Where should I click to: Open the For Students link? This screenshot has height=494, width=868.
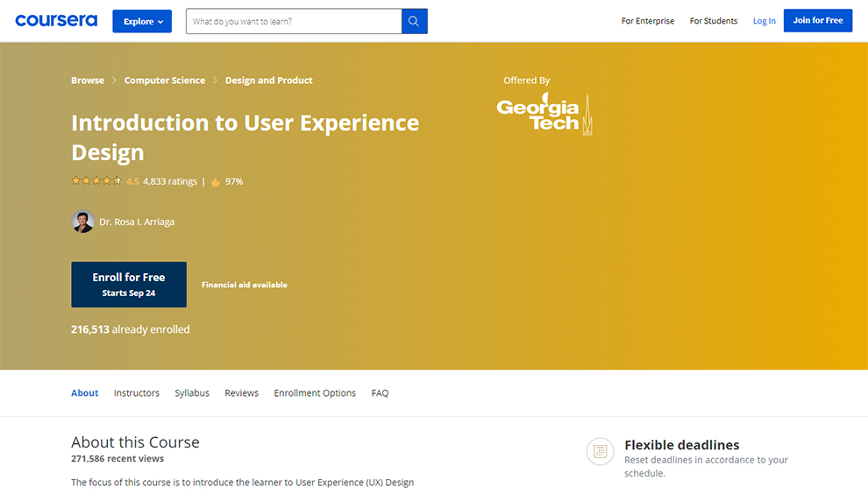[713, 21]
